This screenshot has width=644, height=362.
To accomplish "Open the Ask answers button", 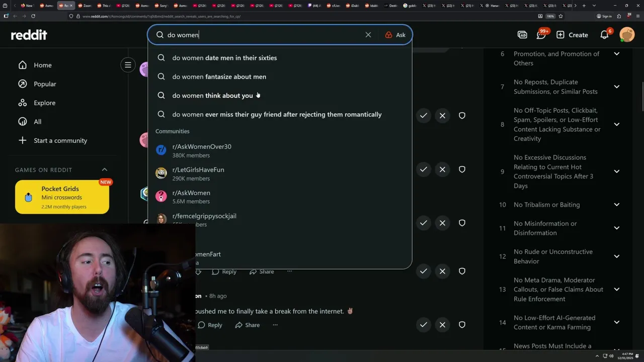I will click(395, 35).
